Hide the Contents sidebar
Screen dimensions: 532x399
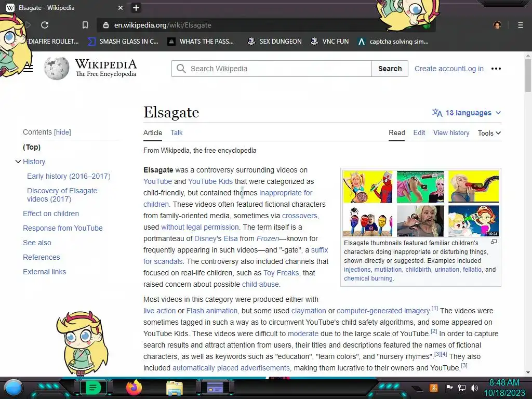click(62, 132)
